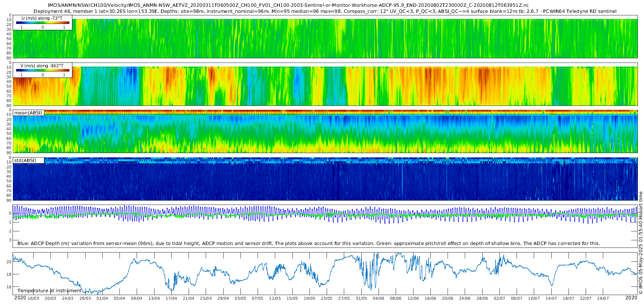Screen dimensions: 644x304
Task: Click the 'mean(ABSI)' panel label
Action: point(28,113)
